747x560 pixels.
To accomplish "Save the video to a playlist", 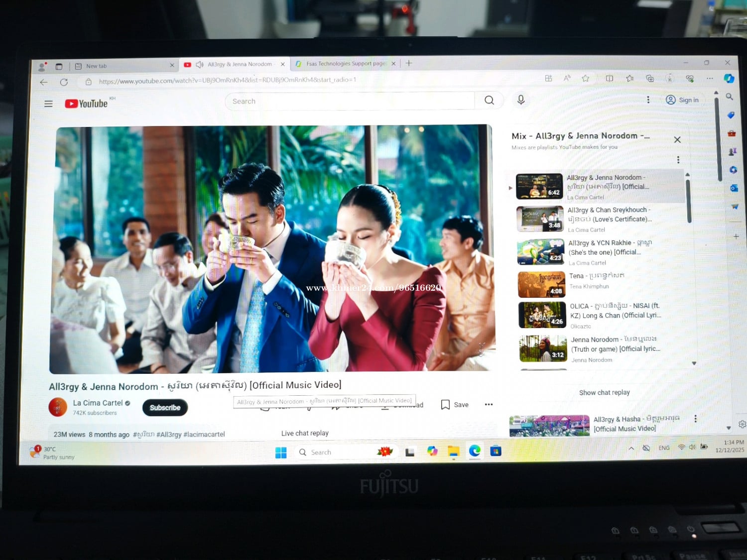I will click(x=455, y=405).
